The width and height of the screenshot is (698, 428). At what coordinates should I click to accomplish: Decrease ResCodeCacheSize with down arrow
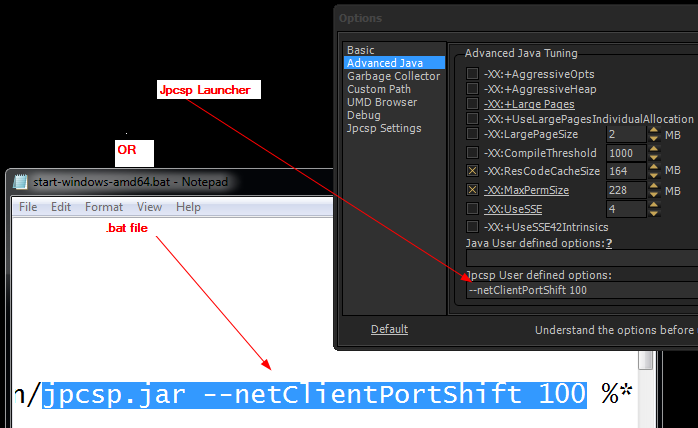653,175
